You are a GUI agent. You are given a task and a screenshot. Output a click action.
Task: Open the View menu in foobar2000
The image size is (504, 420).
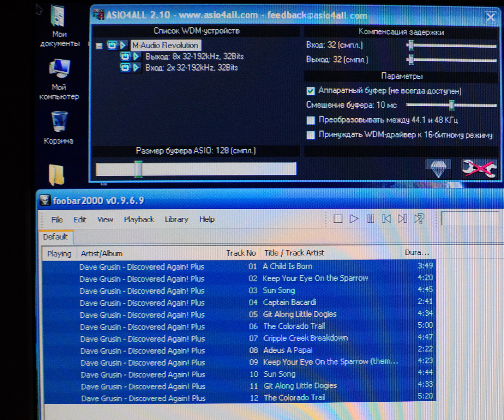pos(105,220)
